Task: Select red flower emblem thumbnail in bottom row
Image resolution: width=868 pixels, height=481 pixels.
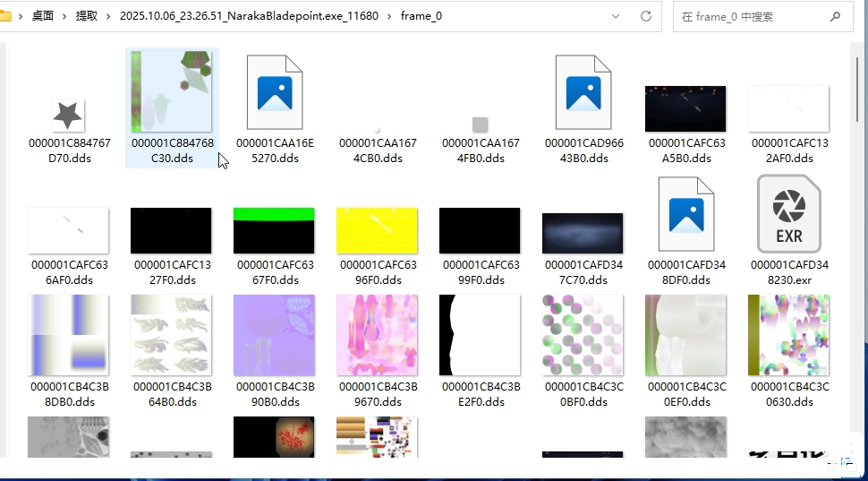Action: point(274,437)
